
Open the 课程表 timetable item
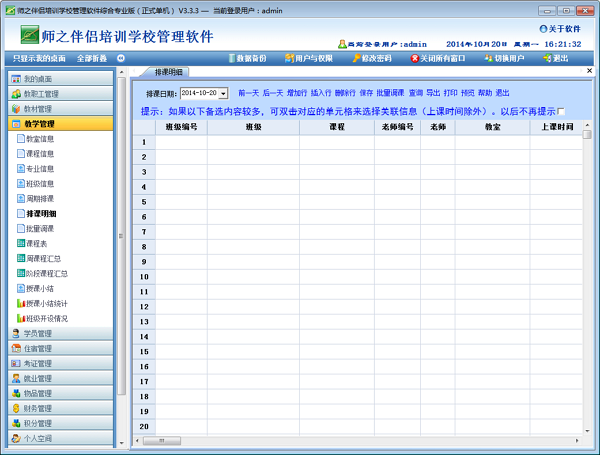tap(32, 243)
